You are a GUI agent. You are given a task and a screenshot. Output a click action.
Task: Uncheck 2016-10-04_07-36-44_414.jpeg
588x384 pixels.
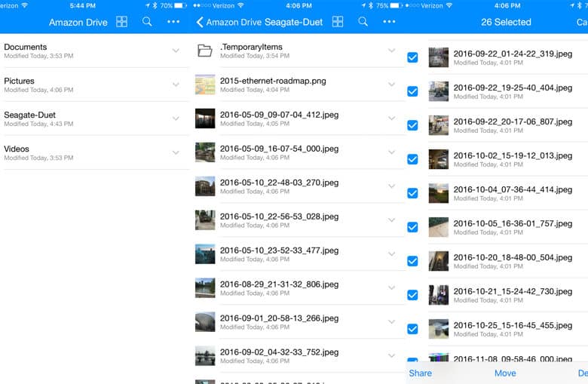412,193
